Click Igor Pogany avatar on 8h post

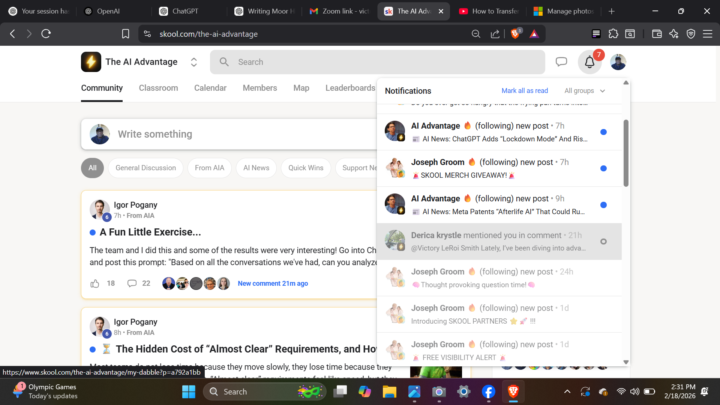coord(100,327)
